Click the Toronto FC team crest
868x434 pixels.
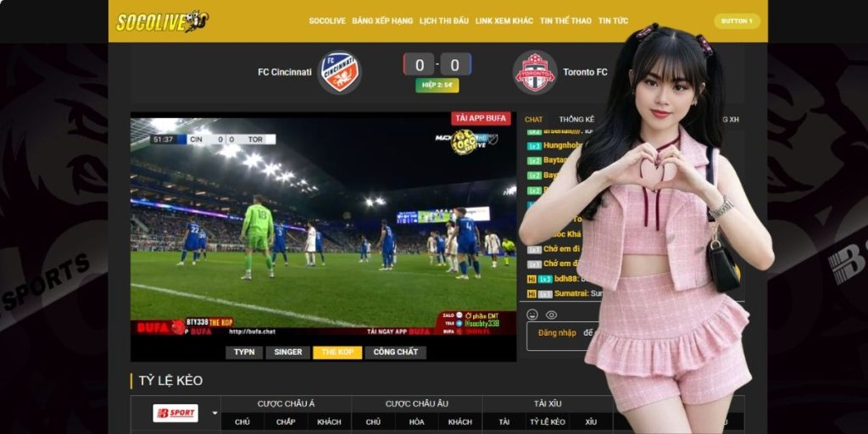[x=535, y=73]
